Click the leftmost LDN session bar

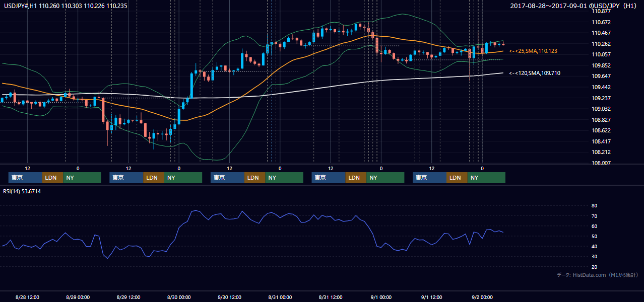tap(52, 178)
